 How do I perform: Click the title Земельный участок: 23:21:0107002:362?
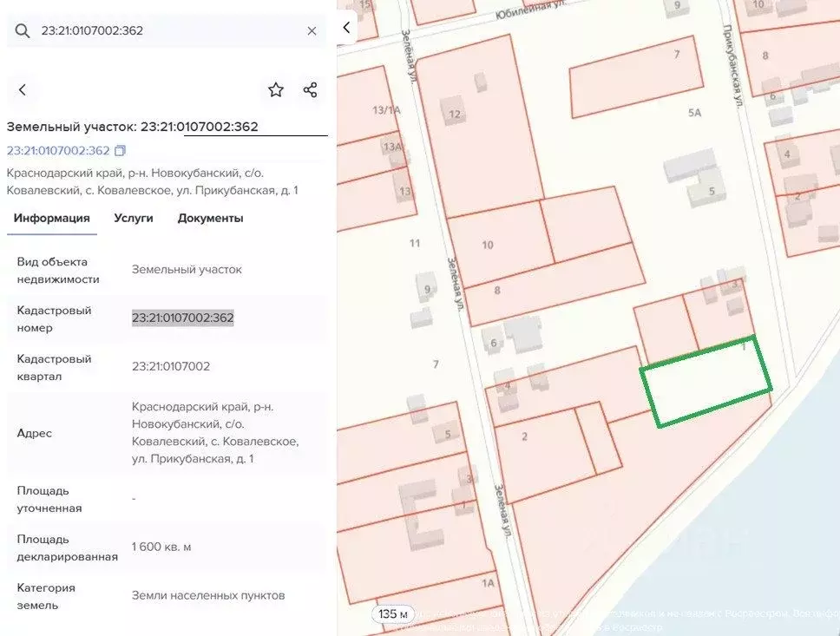point(132,127)
